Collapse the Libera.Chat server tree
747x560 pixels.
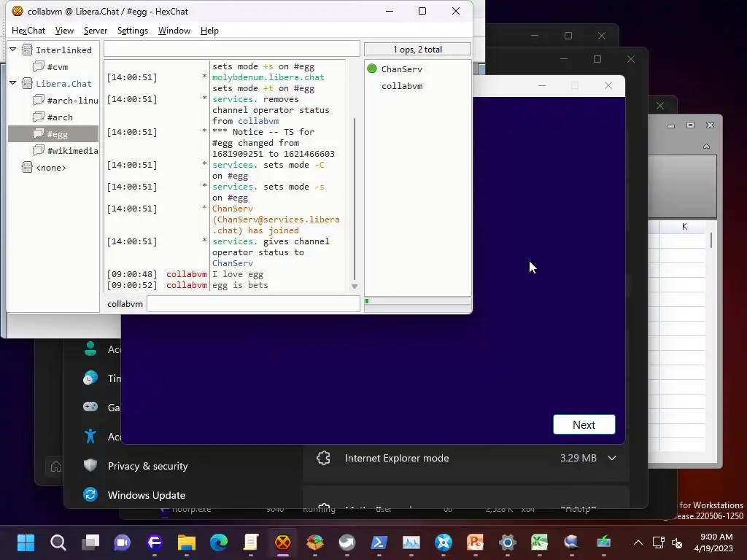(x=13, y=83)
